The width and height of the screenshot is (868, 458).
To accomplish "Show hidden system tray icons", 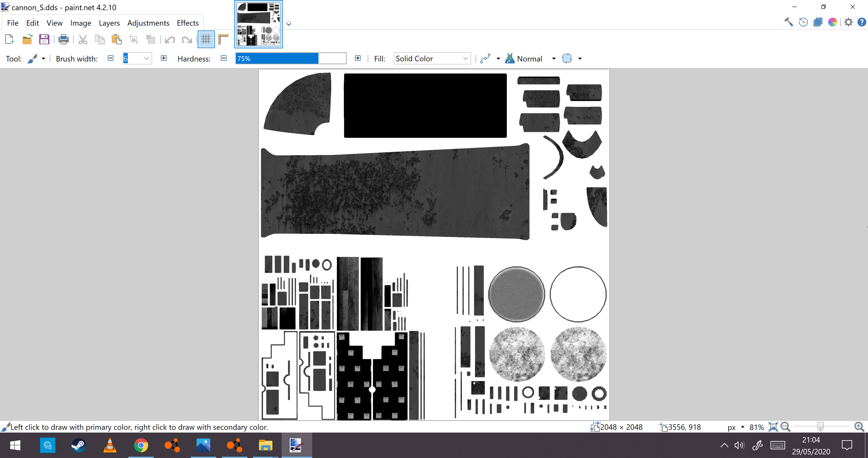I will click(x=724, y=445).
